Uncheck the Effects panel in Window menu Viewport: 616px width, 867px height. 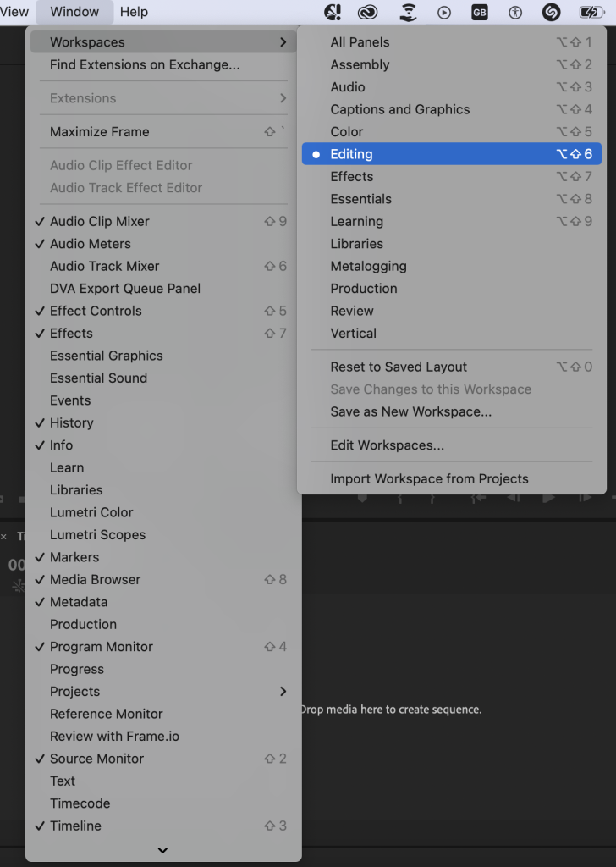point(163,333)
